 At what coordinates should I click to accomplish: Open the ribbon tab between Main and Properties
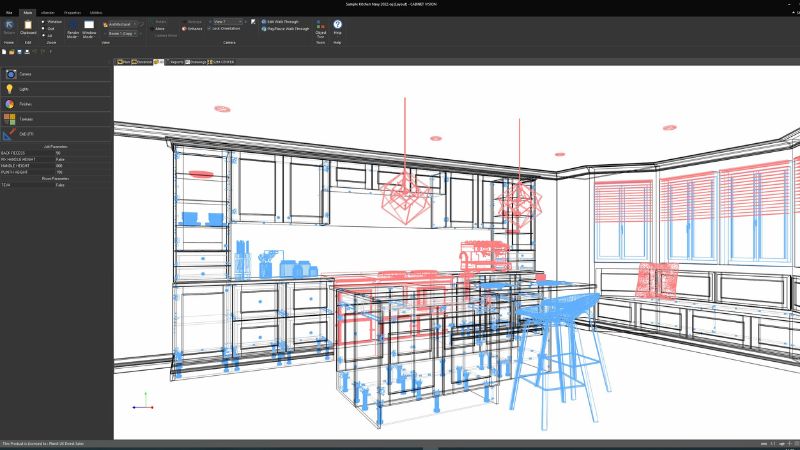(48, 12)
